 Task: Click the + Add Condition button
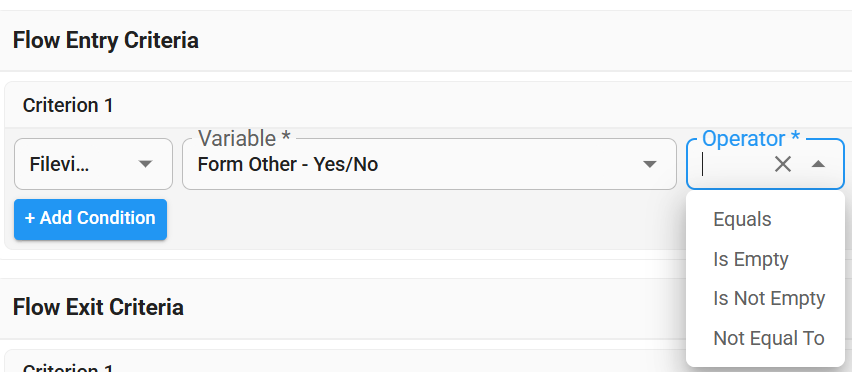[x=90, y=219]
